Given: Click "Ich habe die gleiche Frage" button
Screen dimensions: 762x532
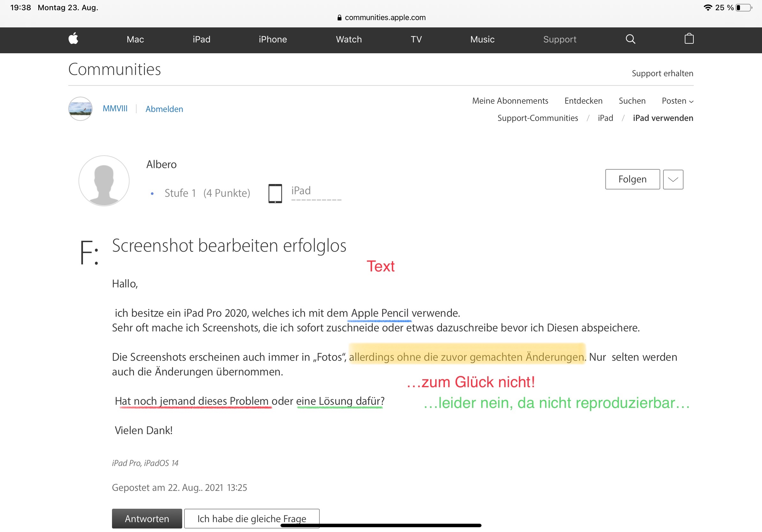Looking at the screenshot, I should (251, 518).
